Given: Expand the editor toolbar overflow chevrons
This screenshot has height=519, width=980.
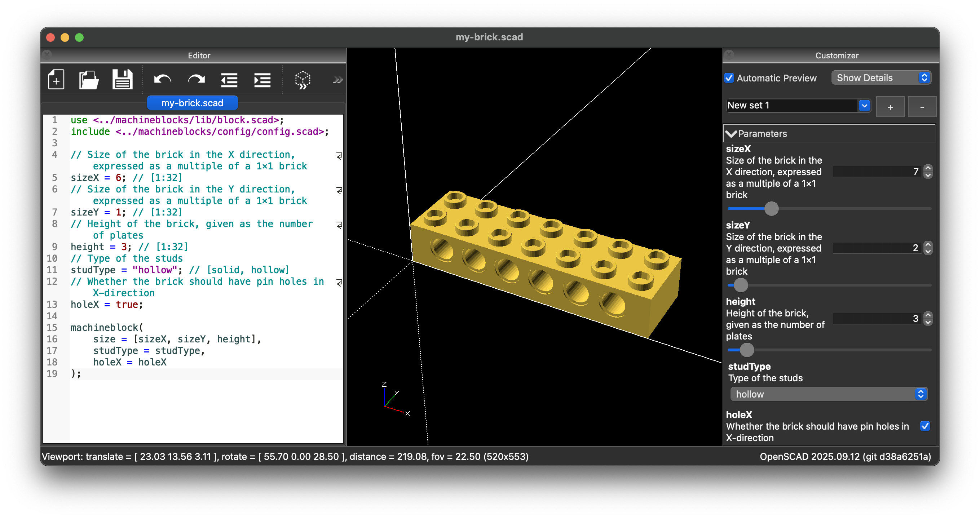Looking at the screenshot, I should pyautogui.click(x=337, y=80).
